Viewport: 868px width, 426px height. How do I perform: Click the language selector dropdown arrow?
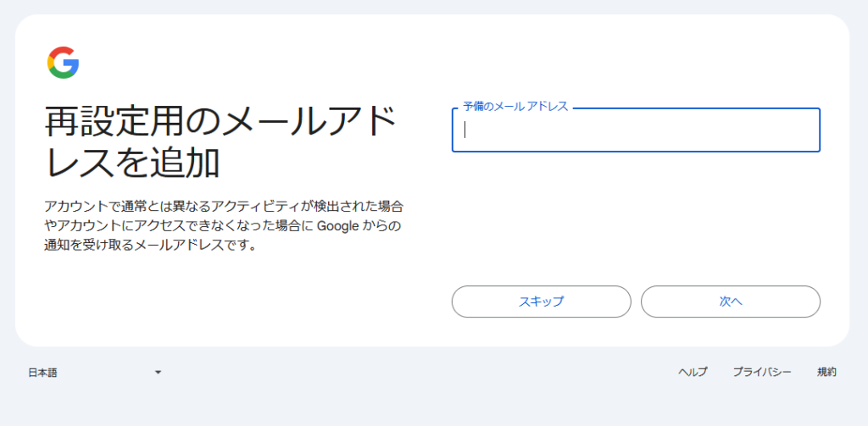point(158,373)
